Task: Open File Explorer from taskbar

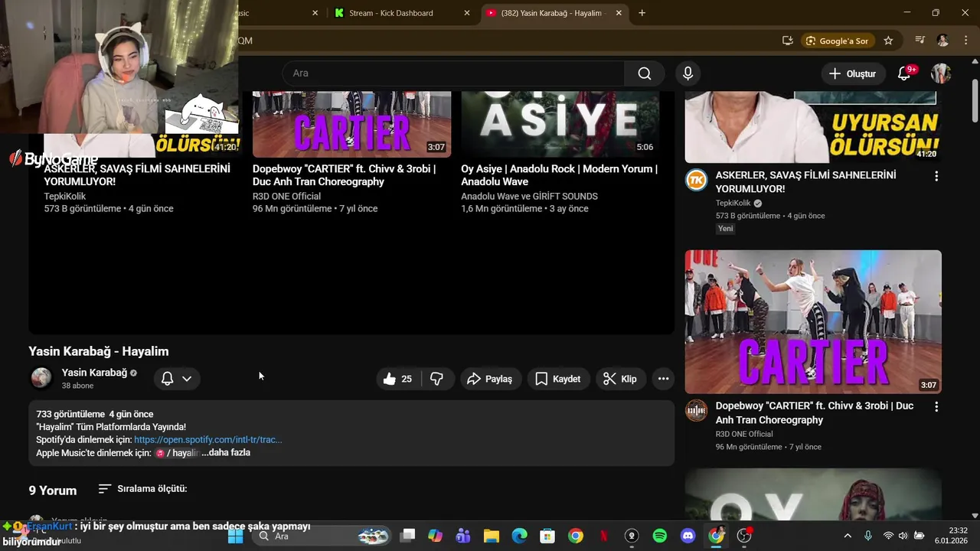Action: coord(491,536)
